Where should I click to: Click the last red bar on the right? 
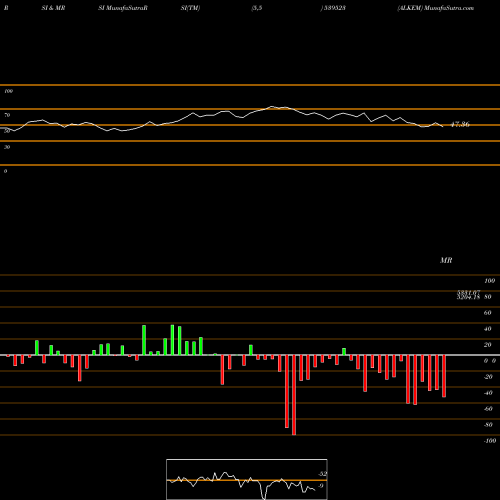444,376
